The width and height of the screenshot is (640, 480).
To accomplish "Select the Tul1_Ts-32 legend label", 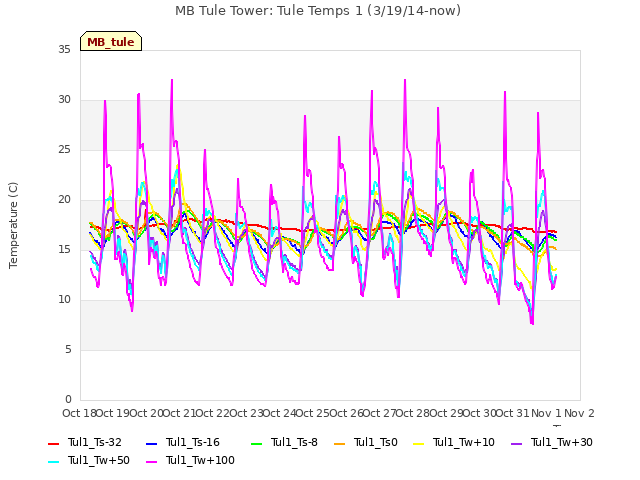I will (x=95, y=442).
